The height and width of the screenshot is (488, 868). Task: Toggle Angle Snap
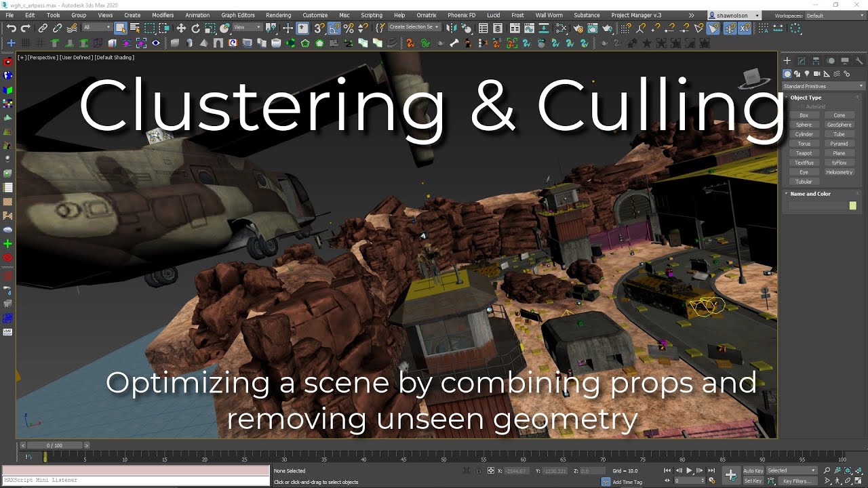click(x=335, y=28)
